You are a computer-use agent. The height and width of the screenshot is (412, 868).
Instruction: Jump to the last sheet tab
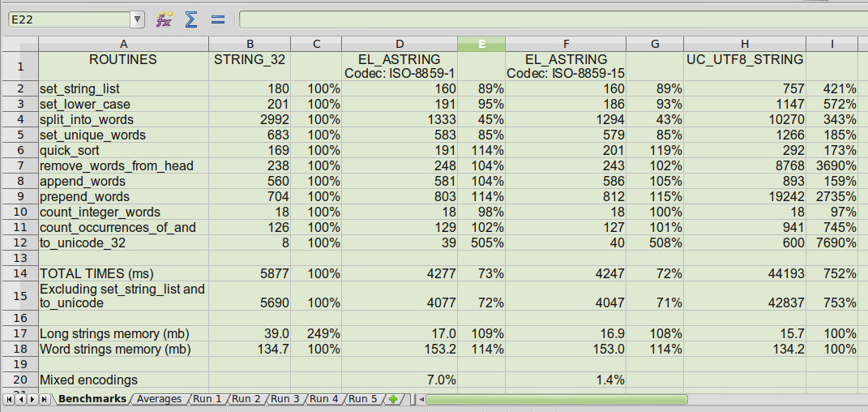(45, 399)
